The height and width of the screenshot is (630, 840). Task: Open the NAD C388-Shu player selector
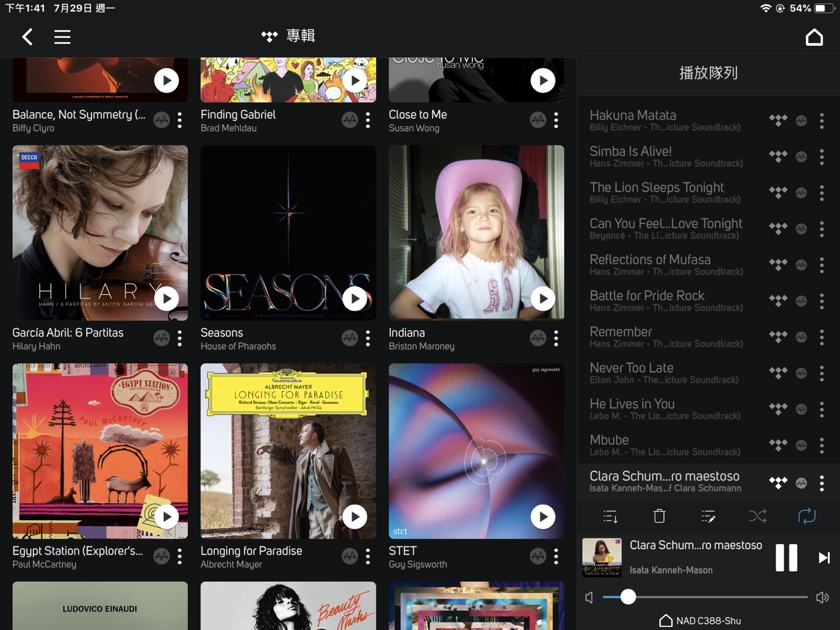(700, 621)
